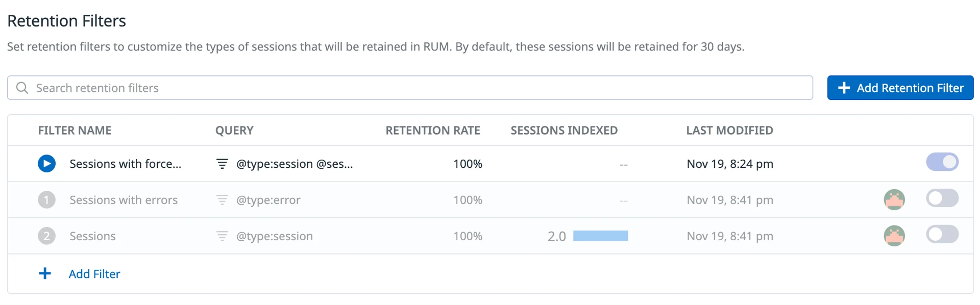The height and width of the screenshot is (305, 980).
Task: Click the query icon in the Sessions row
Action: click(222, 236)
